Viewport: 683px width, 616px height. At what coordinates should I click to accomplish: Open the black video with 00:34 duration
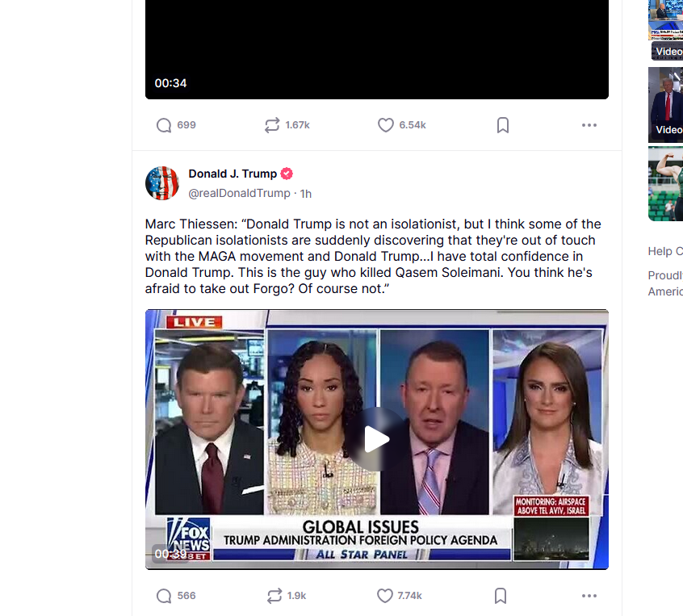coord(377,50)
